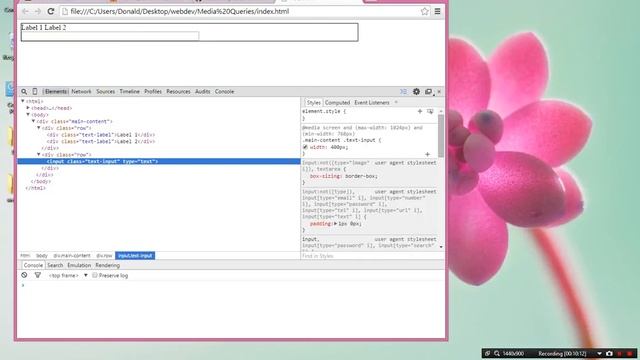This screenshot has width=640, height=360.
Task: Expand the head node
Action: pos(28,108)
